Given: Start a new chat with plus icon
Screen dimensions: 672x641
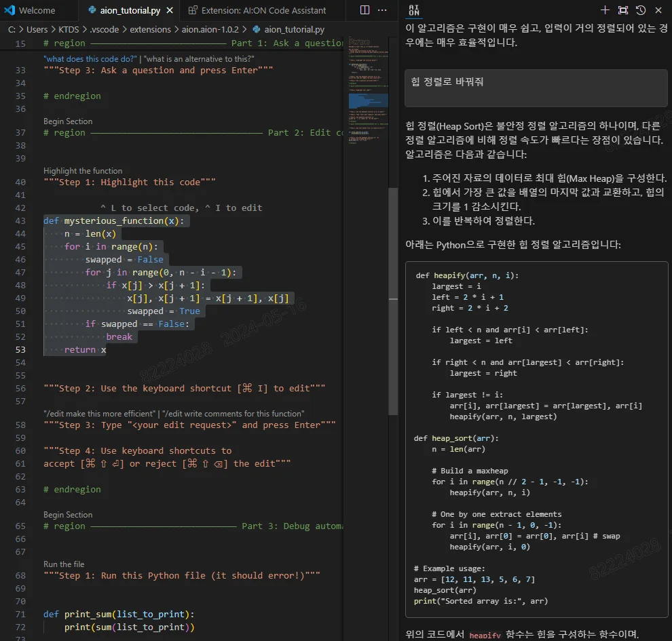Looking at the screenshot, I should click(x=605, y=10).
